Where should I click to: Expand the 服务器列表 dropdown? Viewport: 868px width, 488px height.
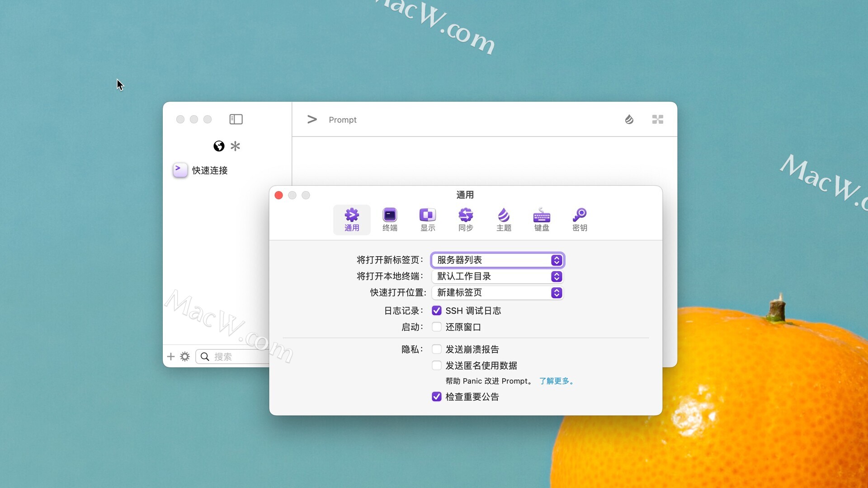click(497, 260)
